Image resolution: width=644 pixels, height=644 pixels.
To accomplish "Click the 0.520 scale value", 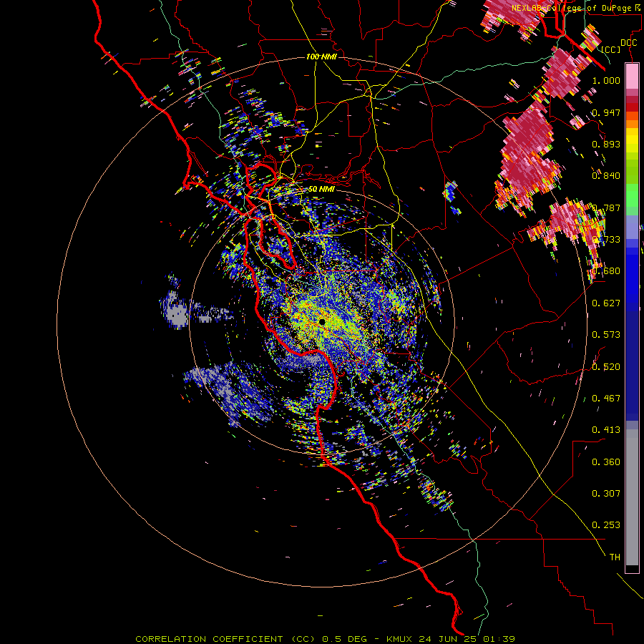I will pyautogui.click(x=606, y=367).
